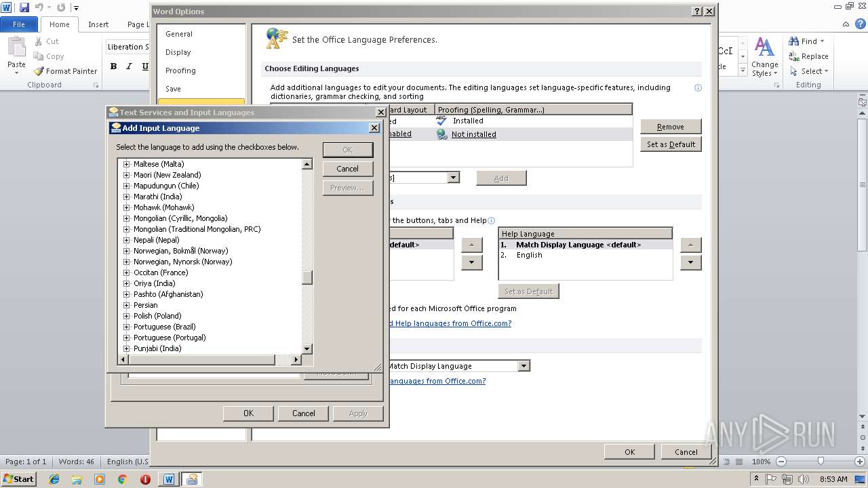Expand Nepali (Nepal) language node

click(126, 240)
